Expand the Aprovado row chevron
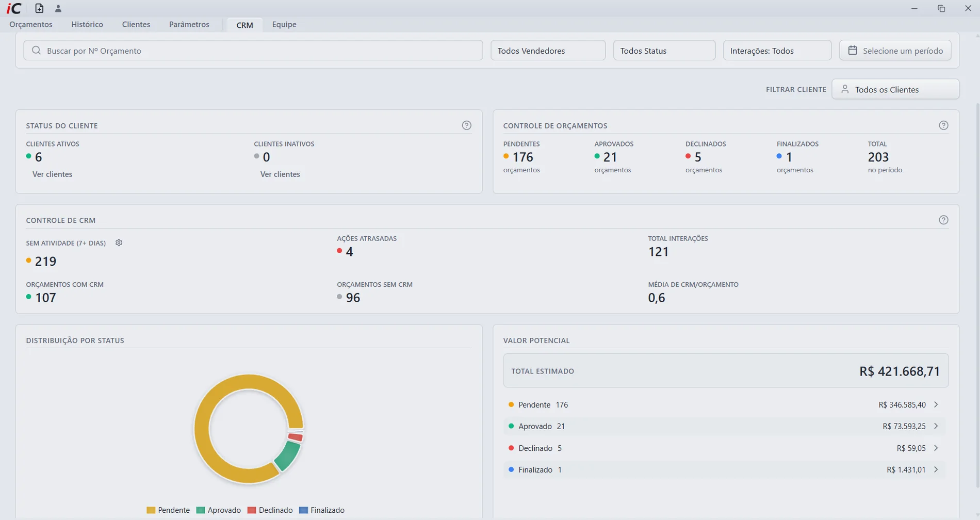Image resolution: width=980 pixels, height=520 pixels. 936,427
